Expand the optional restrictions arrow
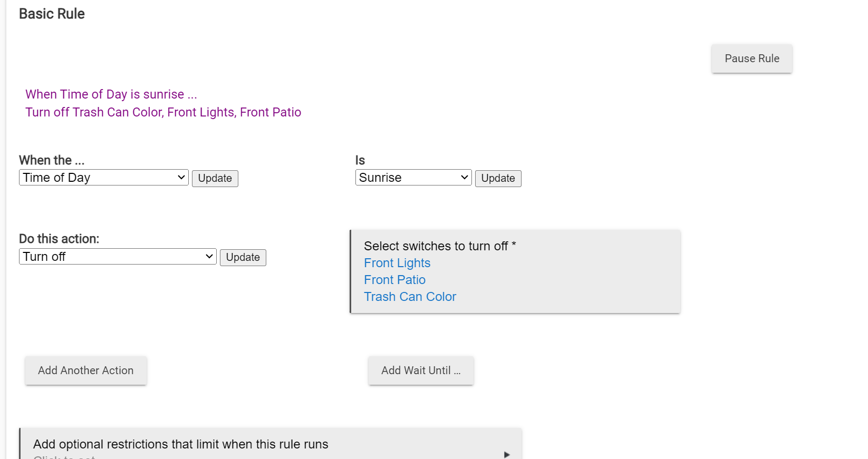 (507, 454)
